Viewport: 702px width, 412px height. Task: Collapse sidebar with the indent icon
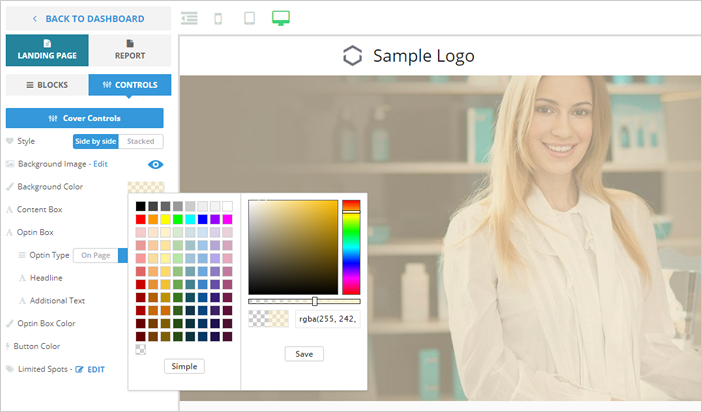click(189, 18)
